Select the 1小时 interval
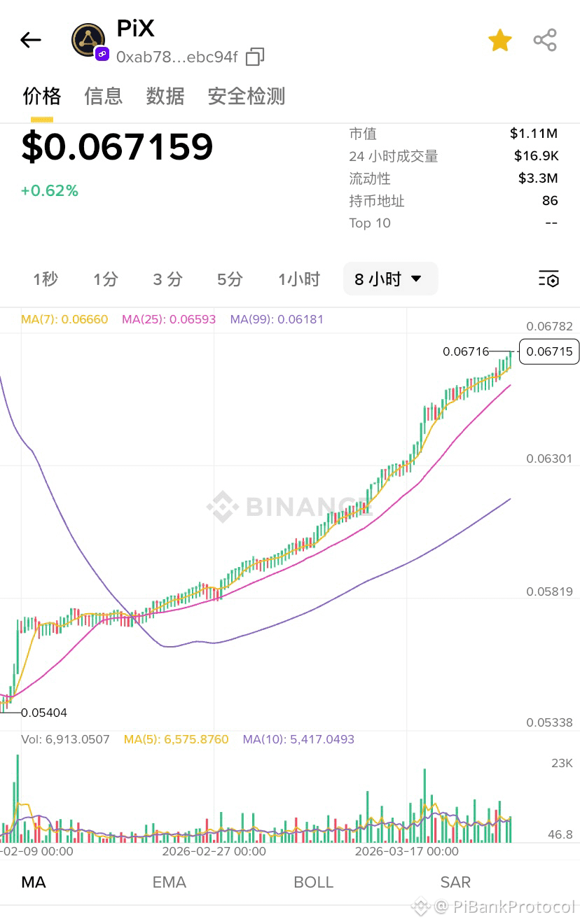This screenshot has height=924, width=580. point(299,279)
